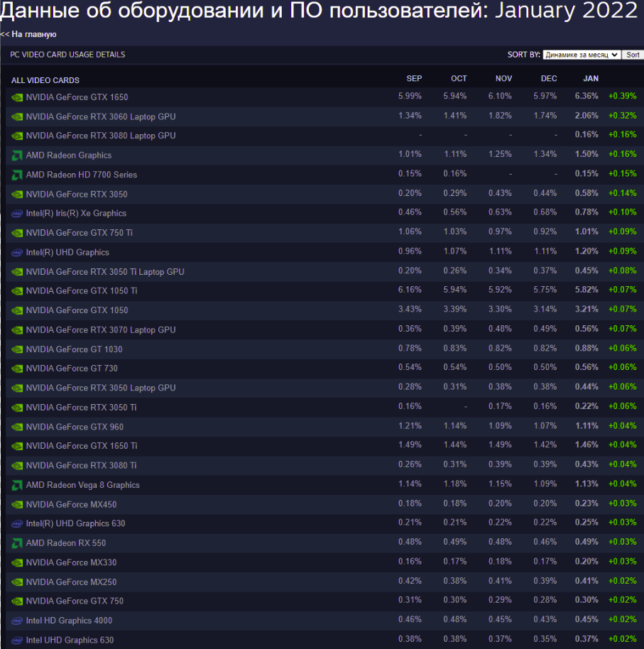
Task: Select the NVIDIA GeForce GTX 1650 name
Action: [77, 97]
